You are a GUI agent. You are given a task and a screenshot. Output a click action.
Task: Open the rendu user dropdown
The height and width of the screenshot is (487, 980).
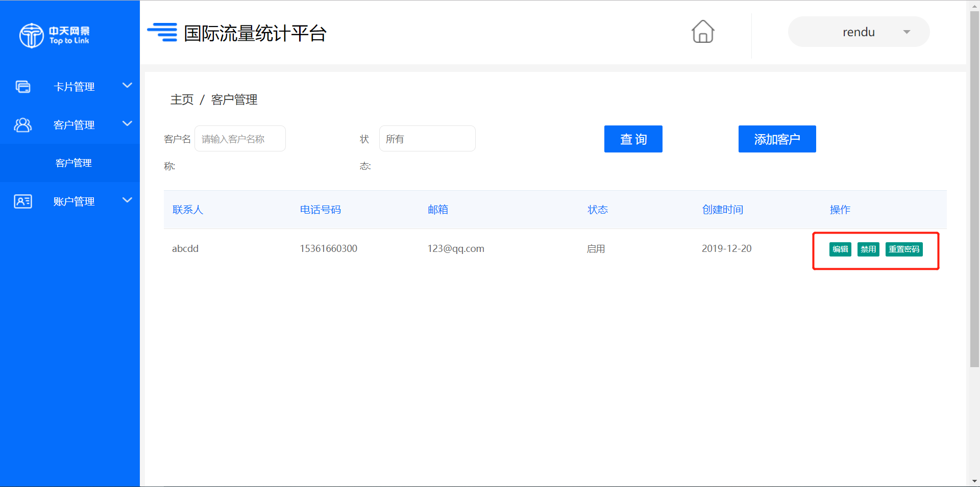point(859,32)
